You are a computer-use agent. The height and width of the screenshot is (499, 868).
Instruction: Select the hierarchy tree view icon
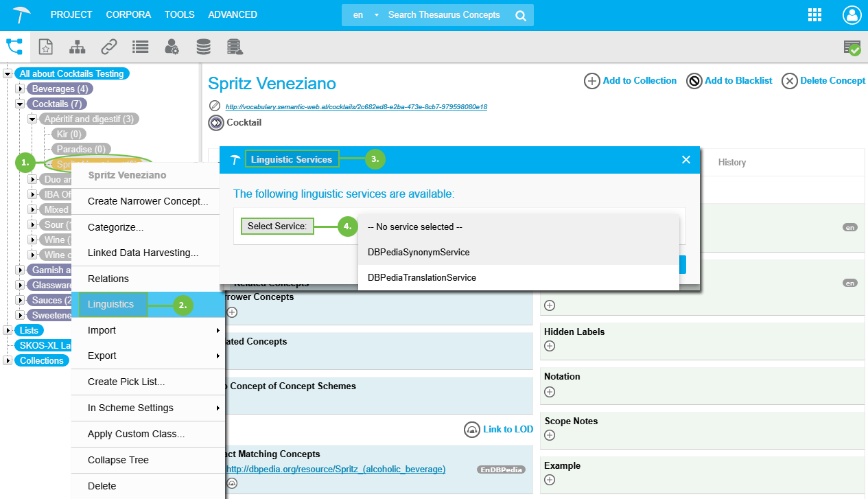(14, 46)
